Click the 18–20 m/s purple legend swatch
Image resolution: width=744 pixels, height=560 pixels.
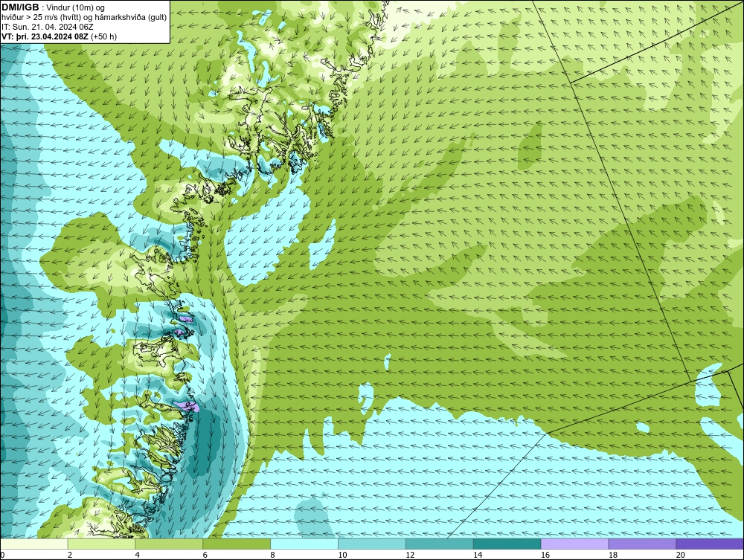coord(643,544)
